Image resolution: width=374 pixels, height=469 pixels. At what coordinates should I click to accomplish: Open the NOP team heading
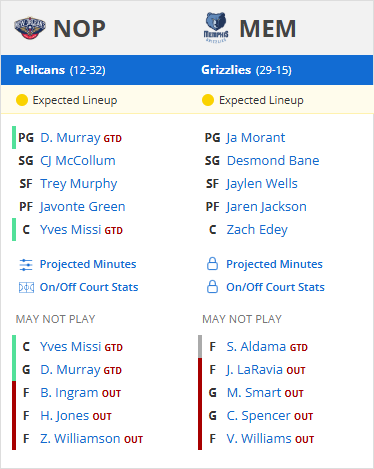79,29
